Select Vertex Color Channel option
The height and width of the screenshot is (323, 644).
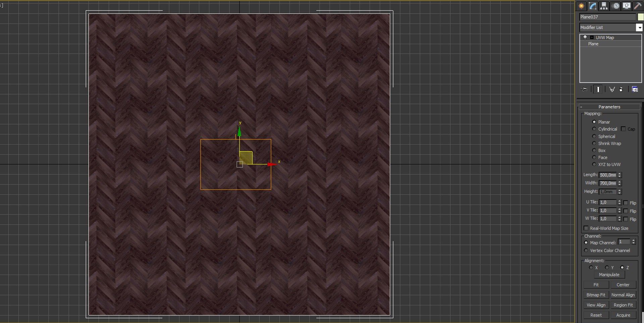586,250
